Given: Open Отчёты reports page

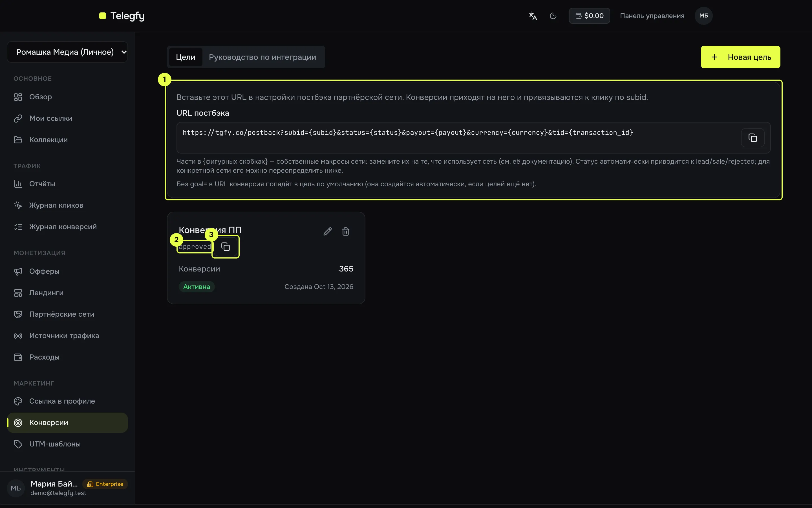Looking at the screenshot, I should pyautogui.click(x=67, y=184).
